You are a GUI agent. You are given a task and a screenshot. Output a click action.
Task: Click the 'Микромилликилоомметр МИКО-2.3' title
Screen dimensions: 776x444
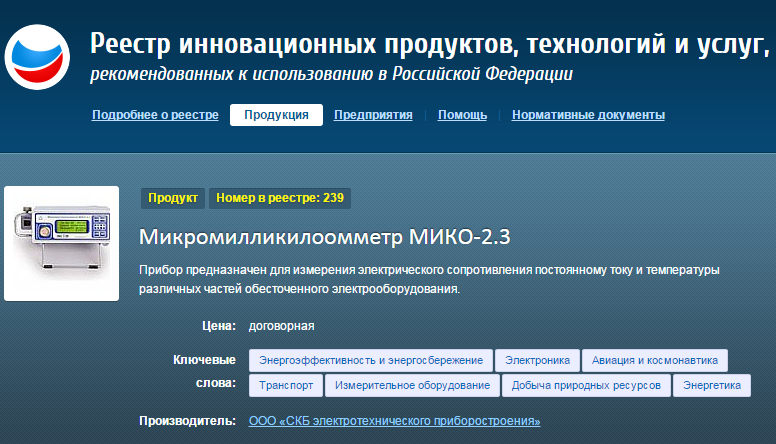325,237
